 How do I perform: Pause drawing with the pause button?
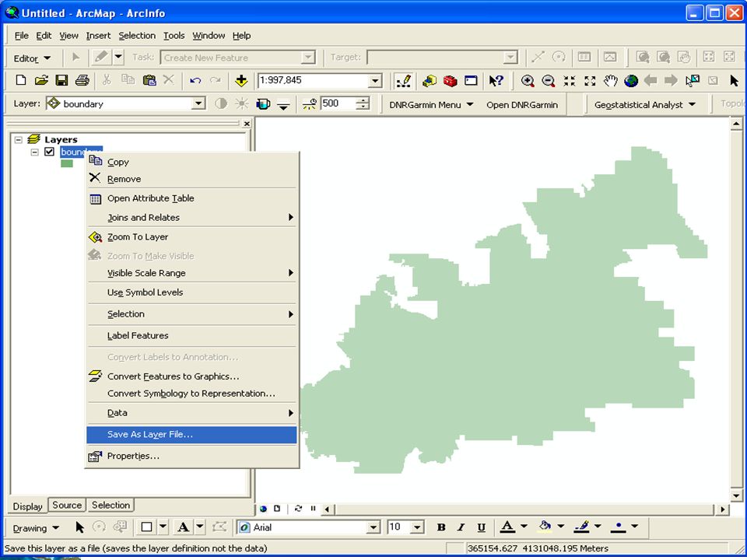313,509
